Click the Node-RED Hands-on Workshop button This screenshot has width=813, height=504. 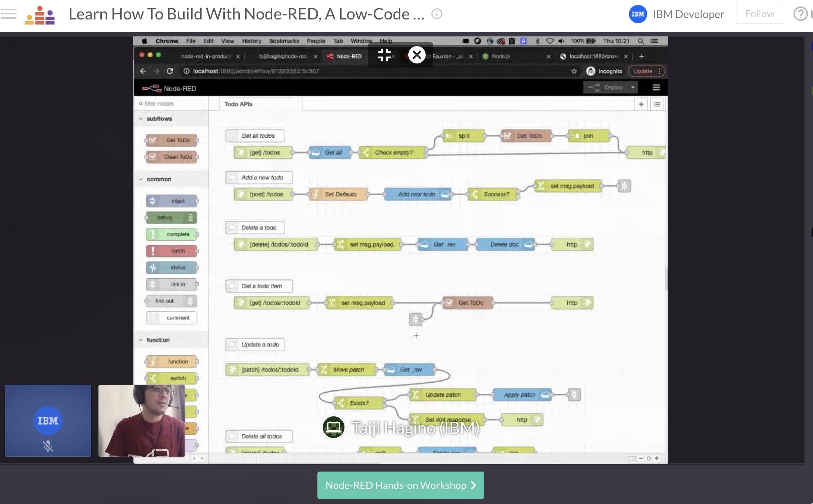click(x=400, y=485)
